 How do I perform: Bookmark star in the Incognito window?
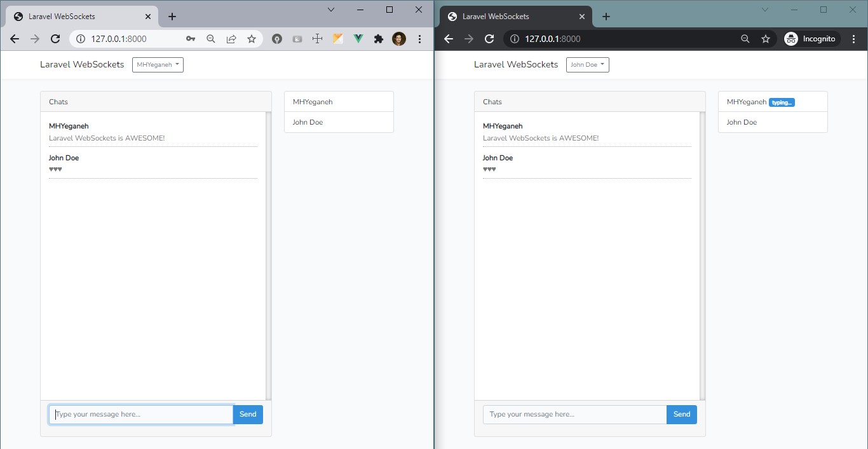766,39
